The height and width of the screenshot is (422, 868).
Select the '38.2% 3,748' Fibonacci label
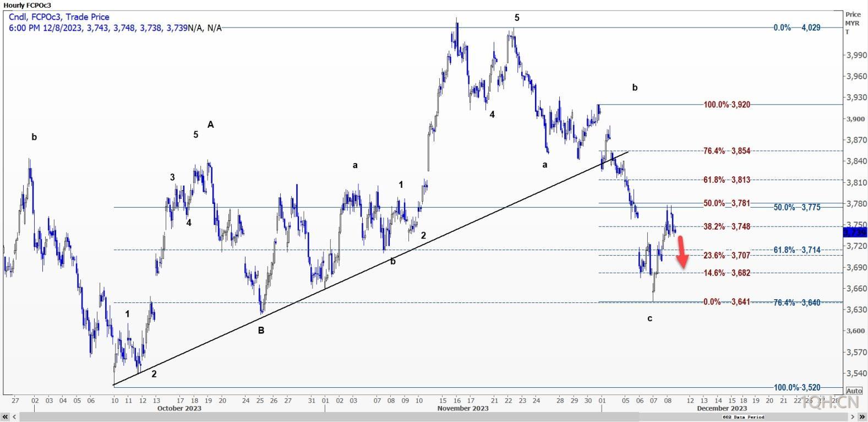click(727, 226)
